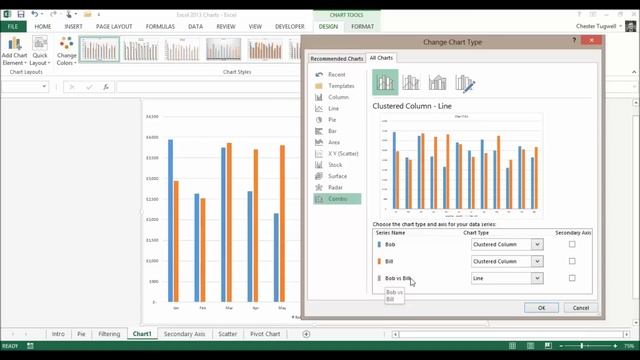Screen dimensions: 640x360
Task: Click the zoom out minus button
Action: (x=561, y=346)
